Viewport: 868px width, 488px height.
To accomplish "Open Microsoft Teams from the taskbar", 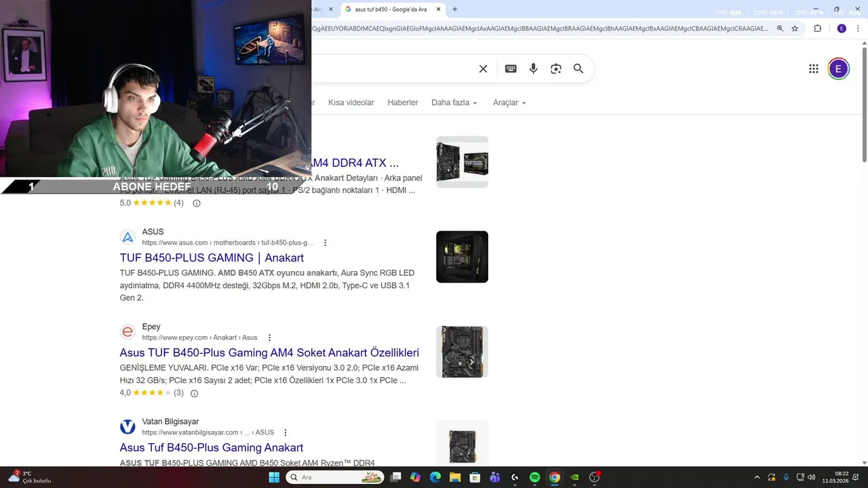I will click(495, 477).
